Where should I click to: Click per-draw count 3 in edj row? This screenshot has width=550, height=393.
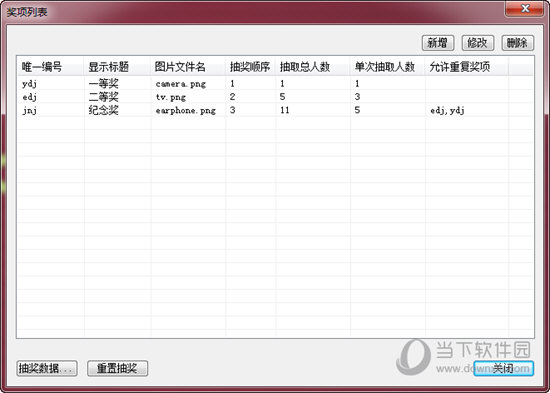[x=357, y=97]
